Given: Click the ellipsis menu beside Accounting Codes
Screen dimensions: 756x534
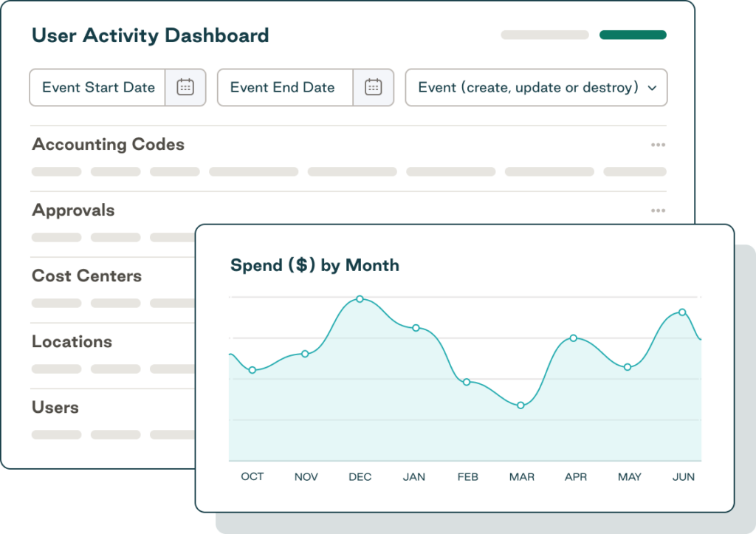Looking at the screenshot, I should 658,145.
